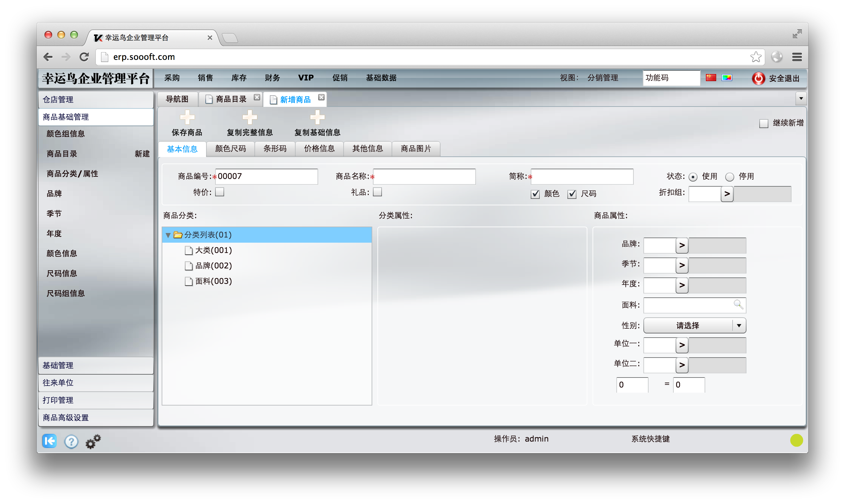Select the Chinese flag language icon

[711, 78]
